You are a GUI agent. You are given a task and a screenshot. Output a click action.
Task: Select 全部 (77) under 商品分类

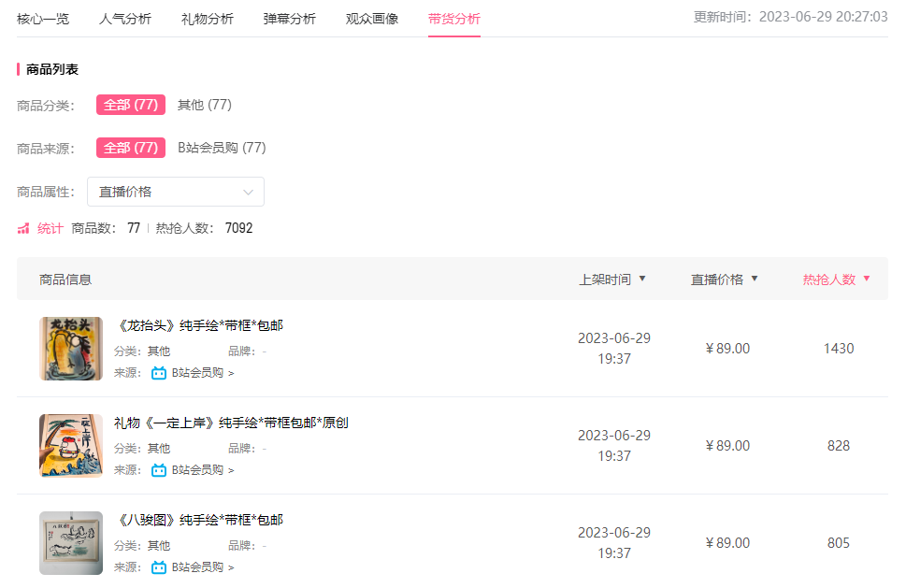coord(131,105)
